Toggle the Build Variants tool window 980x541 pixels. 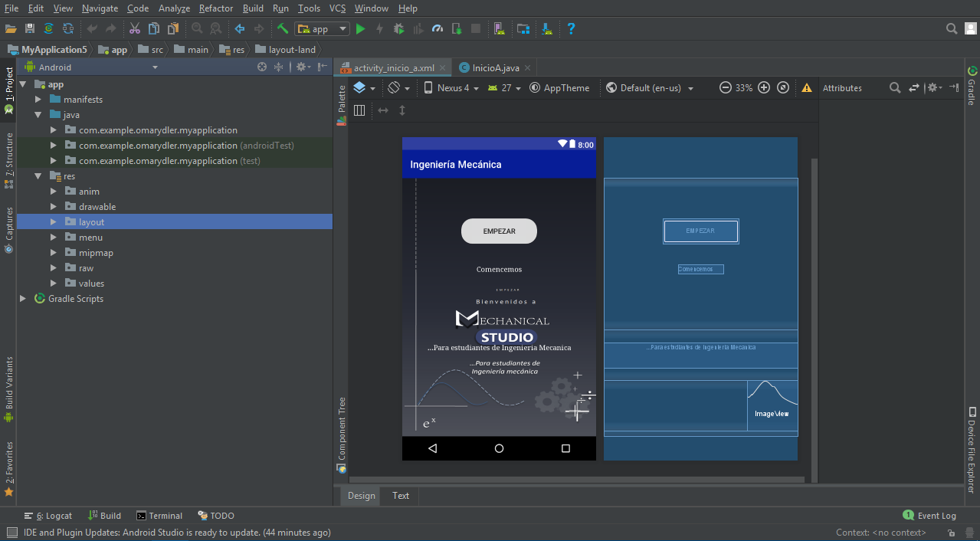(x=8, y=389)
